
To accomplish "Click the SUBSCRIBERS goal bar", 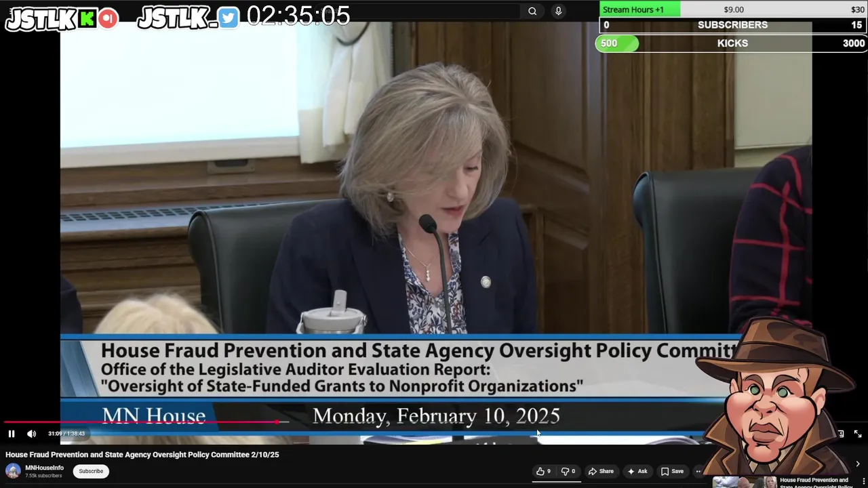I will pos(733,25).
